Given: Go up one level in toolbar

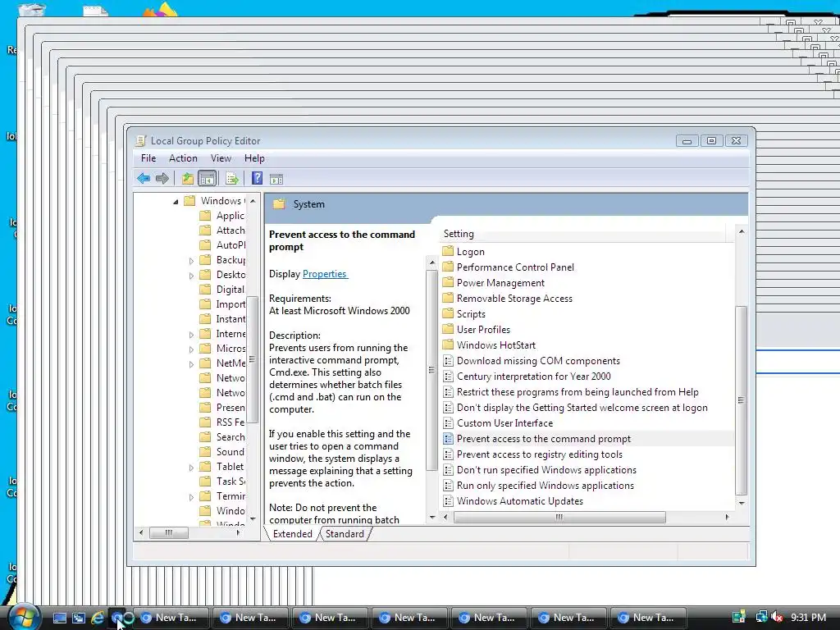Looking at the screenshot, I should pos(187,178).
